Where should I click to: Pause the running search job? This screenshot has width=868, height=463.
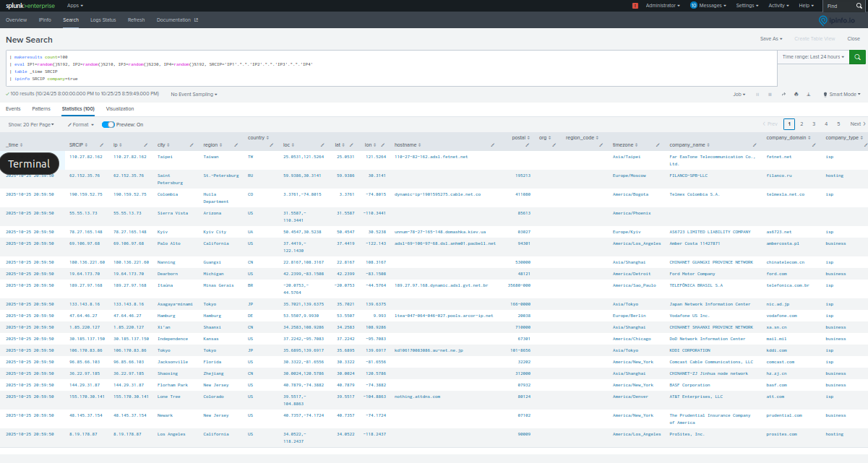tap(757, 94)
